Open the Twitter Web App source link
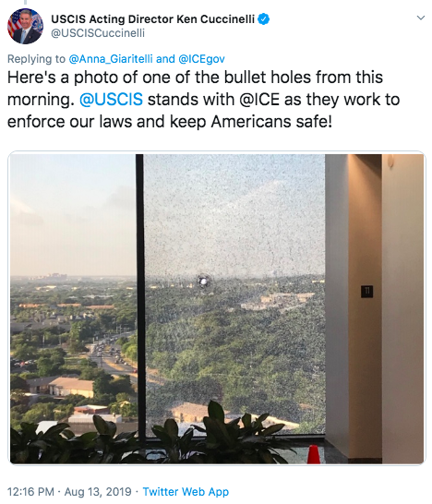The image size is (432, 504). pyautogui.click(x=186, y=491)
